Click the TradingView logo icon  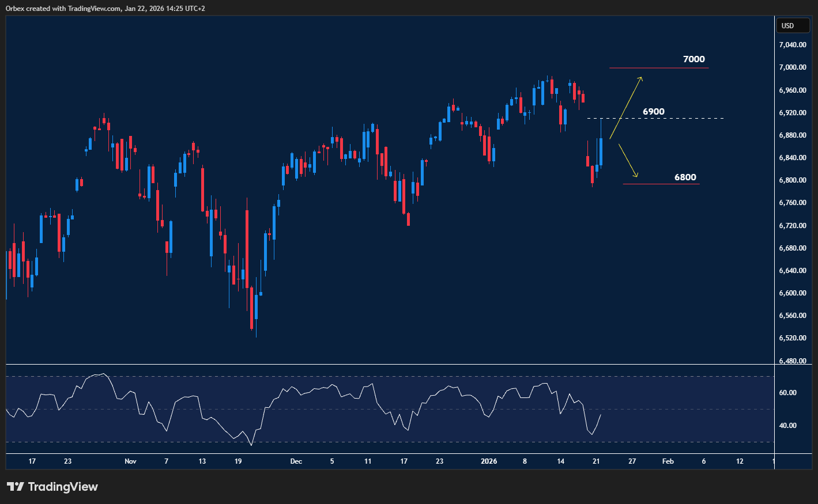click(15, 487)
